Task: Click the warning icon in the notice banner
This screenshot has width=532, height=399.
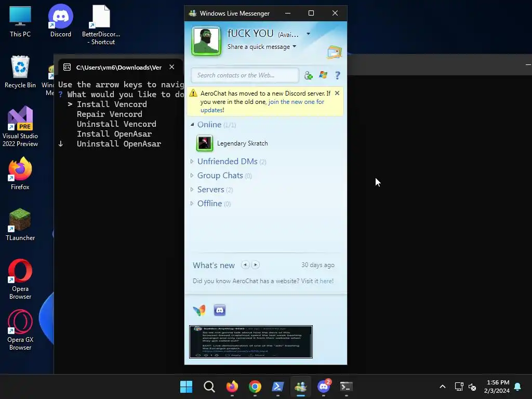Action: [193, 93]
